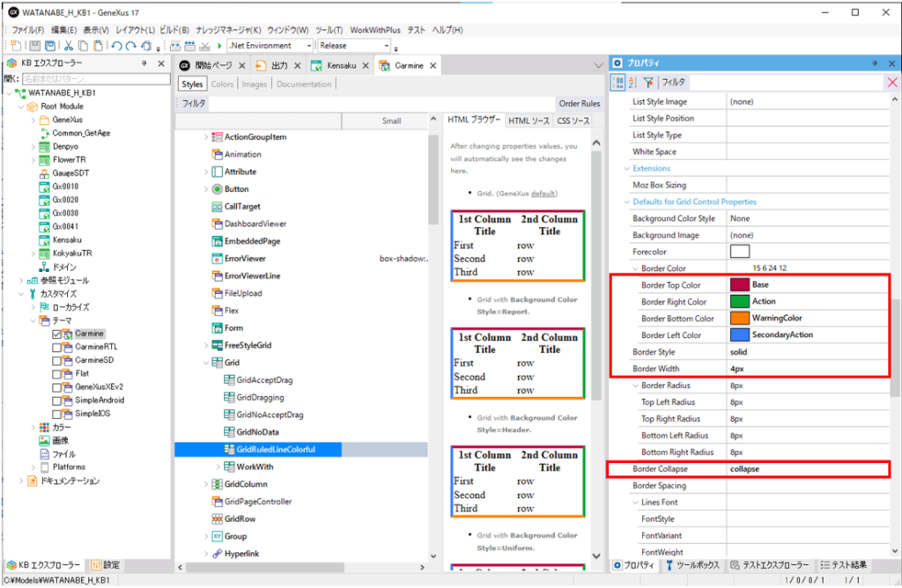The height and width of the screenshot is (588, 902).
Task: Click the Save All toolbar icon
Action: (50, 46)
